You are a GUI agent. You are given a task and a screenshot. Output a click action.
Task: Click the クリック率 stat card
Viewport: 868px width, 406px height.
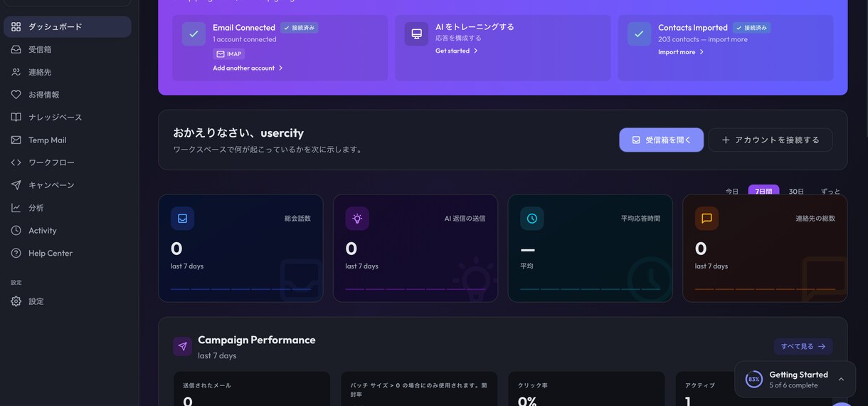[586, 389]
